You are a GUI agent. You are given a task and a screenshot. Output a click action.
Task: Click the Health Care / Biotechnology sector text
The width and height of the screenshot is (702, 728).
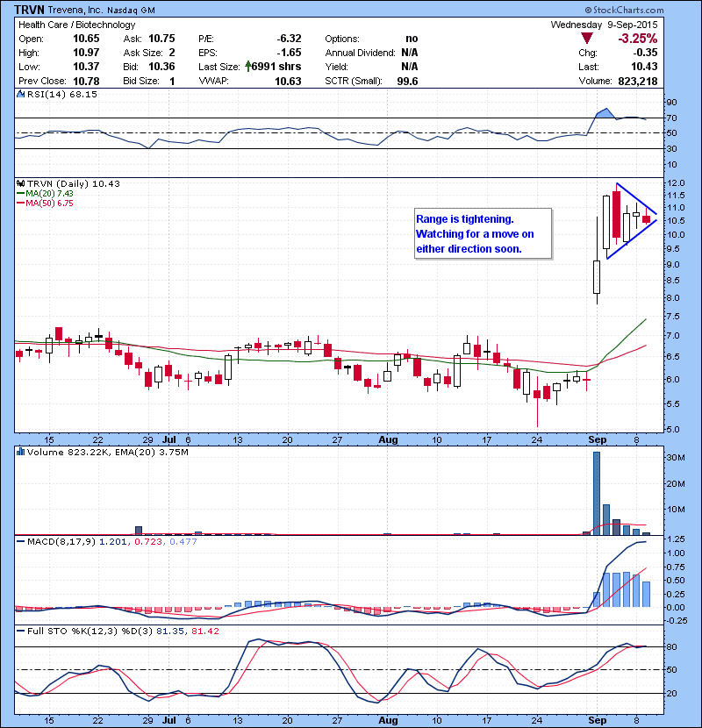click(x=76, y=25)
